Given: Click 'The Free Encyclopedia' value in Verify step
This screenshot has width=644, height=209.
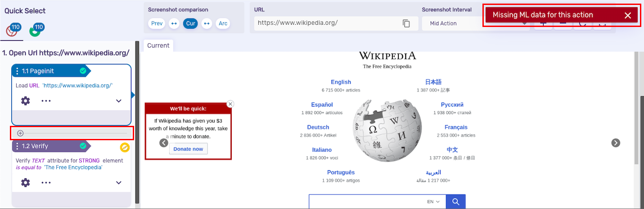Looking at the screenshot, I should (73, 167).
